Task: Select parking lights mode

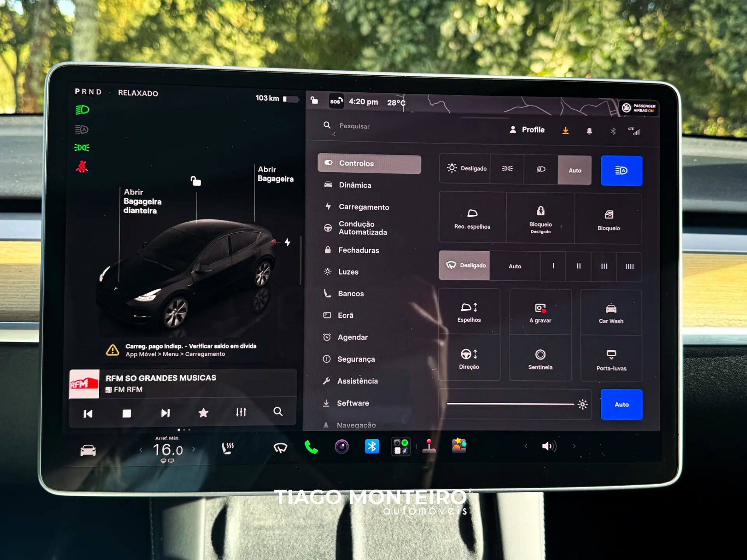Action: click(x=507, y=169)
